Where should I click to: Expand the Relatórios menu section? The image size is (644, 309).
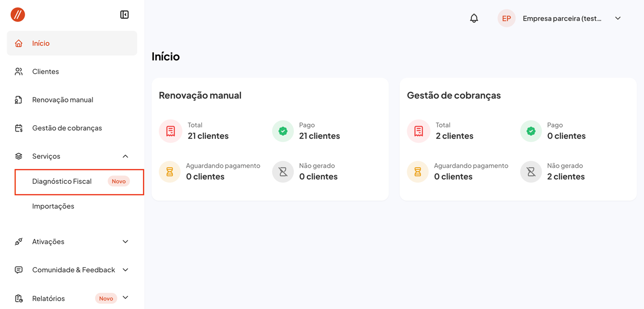tap(125, 298)
